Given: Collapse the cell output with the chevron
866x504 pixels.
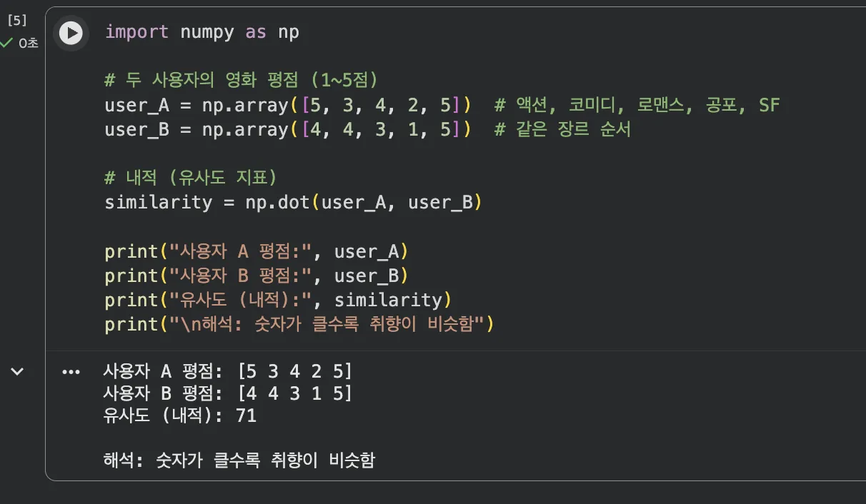Looking at the screenshot, I should (x=16, y=371).
